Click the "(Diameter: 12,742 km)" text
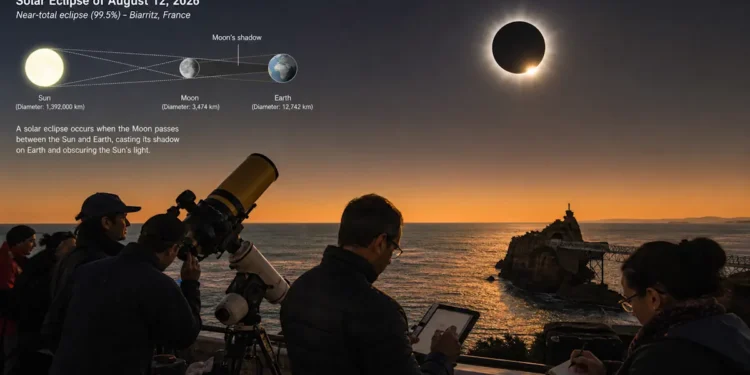Image resolution: width=750 pixels, height=375 pixels. 282,107
